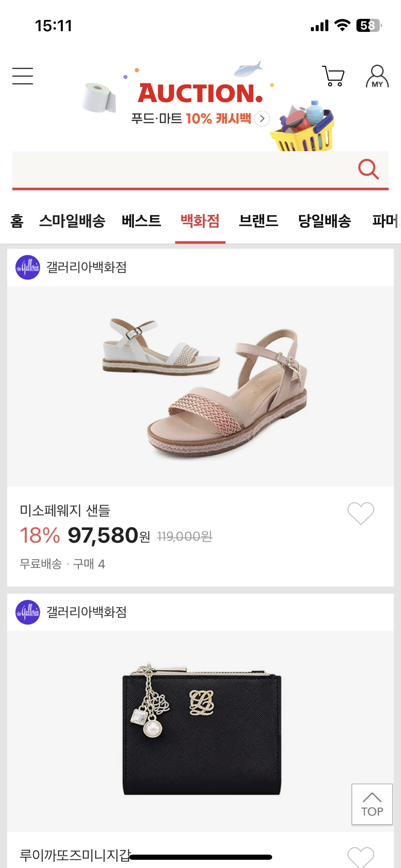
Task: Open the hamburger menu
Action: 23,76
